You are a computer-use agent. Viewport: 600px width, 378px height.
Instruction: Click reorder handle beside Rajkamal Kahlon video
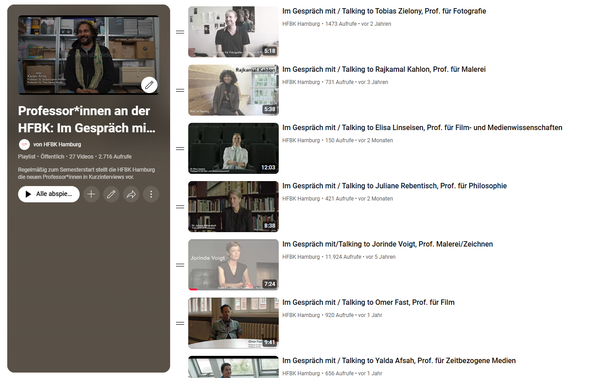click(180, 90)
